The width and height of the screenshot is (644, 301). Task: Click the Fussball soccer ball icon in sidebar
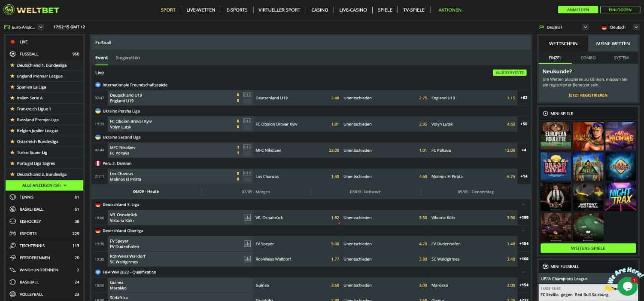(x=12, y=54)
